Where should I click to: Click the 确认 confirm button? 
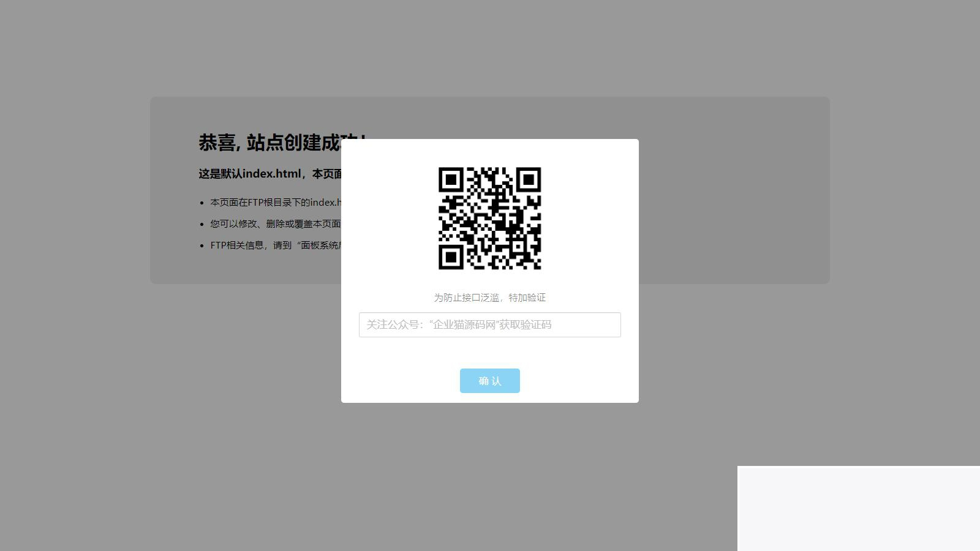coord(489,381)
